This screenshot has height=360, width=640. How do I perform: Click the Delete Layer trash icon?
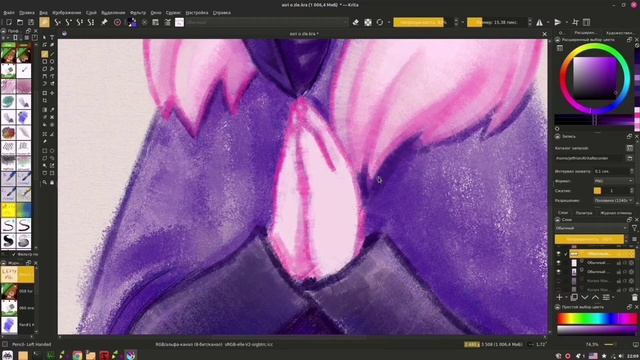click(x=634, y=297)
